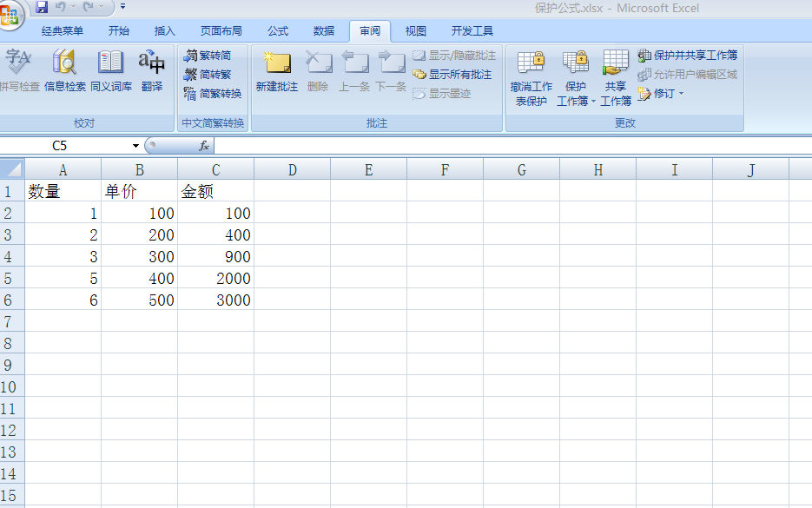
Task: Select cell C6 with value 3000
Action: tap(216, 300)
